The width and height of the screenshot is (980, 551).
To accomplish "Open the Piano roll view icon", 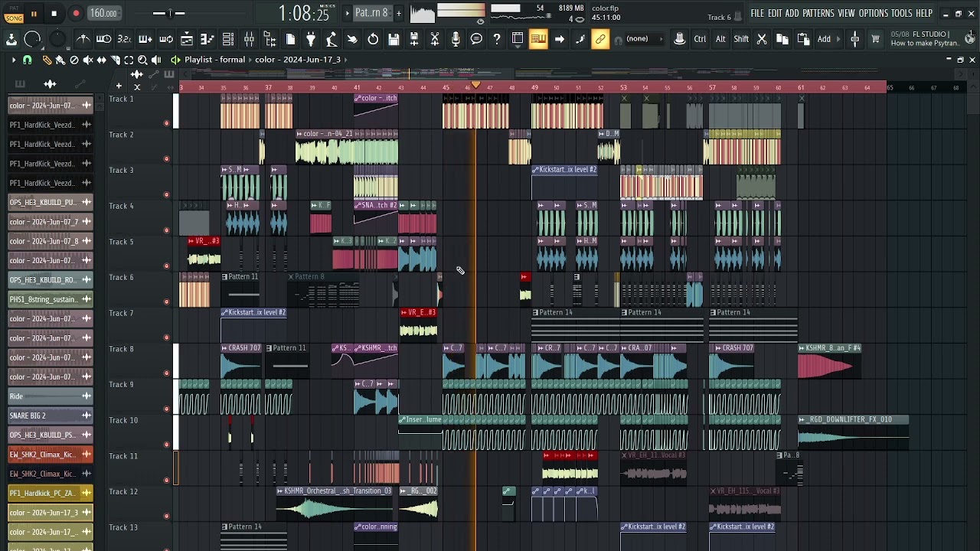I will coord(207,39).
